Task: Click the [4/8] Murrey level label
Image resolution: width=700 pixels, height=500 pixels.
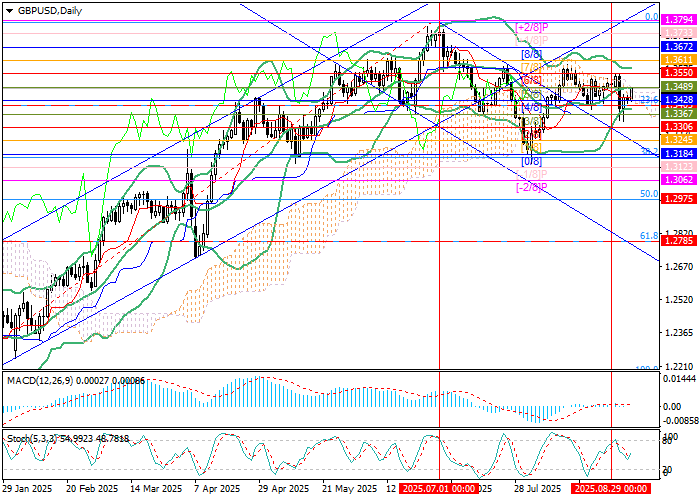Action: 531,107
